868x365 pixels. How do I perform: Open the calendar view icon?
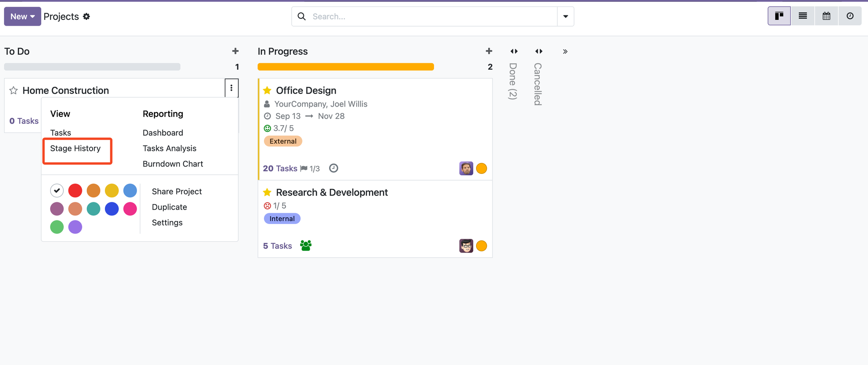(x=826, y=16)
